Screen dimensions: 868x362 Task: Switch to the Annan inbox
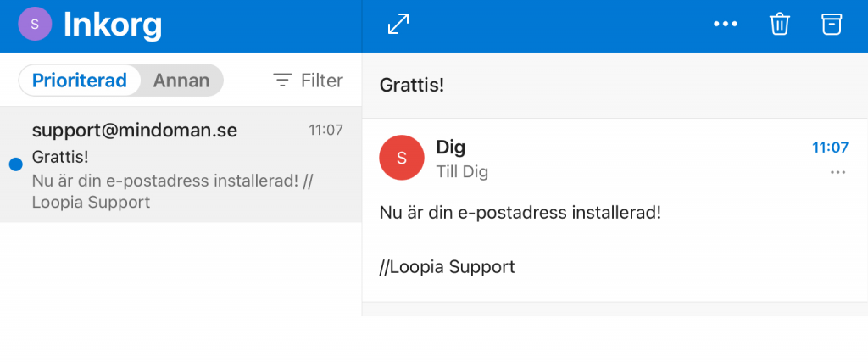181,81
